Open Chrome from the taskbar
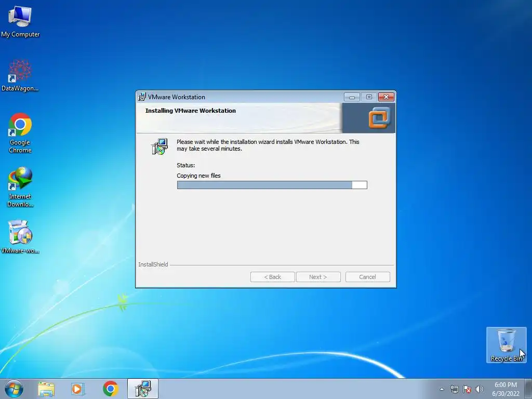The image size is (532, 399). coord(110,389)
